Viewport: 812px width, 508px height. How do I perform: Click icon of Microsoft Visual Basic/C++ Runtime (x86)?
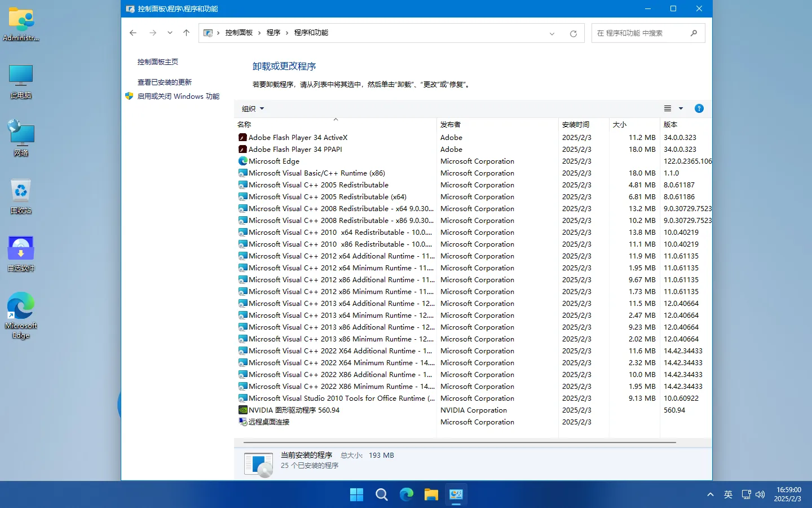click(242, 173)
